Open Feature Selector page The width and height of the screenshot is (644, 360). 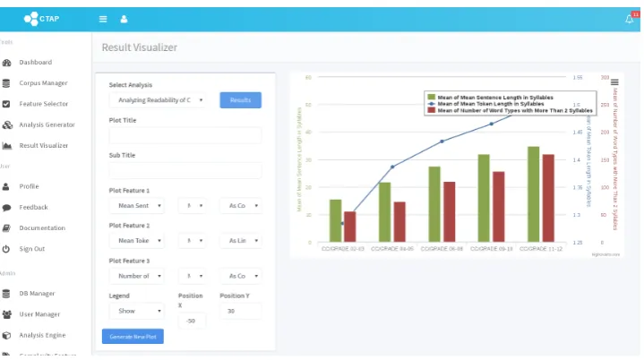pos(44,104)
